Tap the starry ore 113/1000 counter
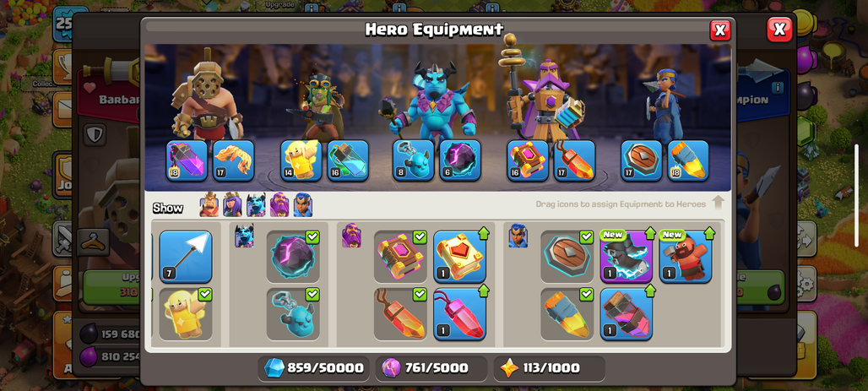Viewport: 868px width, 391px height. [x=549, y=368]
